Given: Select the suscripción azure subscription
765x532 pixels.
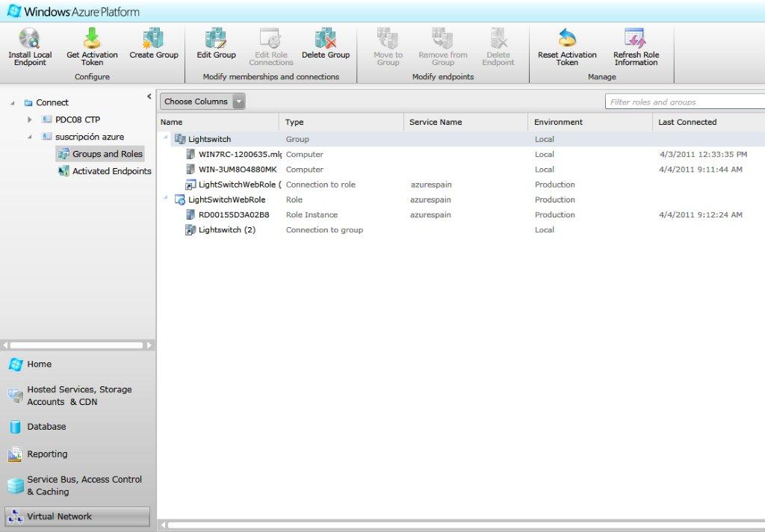Looking at the screenshot, I should (90, 137).
